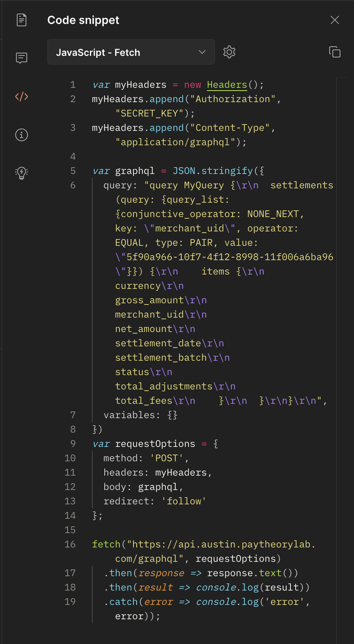Open the Comments icon in sidebar
Screen dimensions: 354x644
22,58
